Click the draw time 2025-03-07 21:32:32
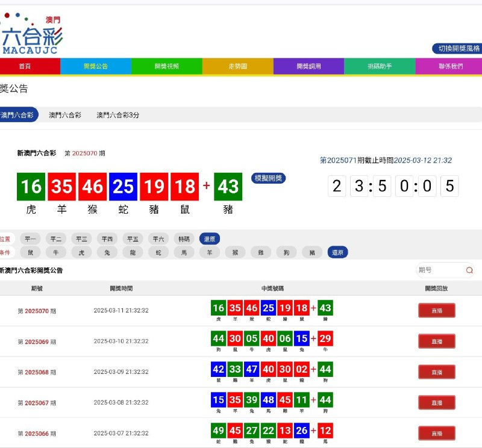Image resolution: width=482 pixels, height=448 pixels. click(x=121, y=434)
